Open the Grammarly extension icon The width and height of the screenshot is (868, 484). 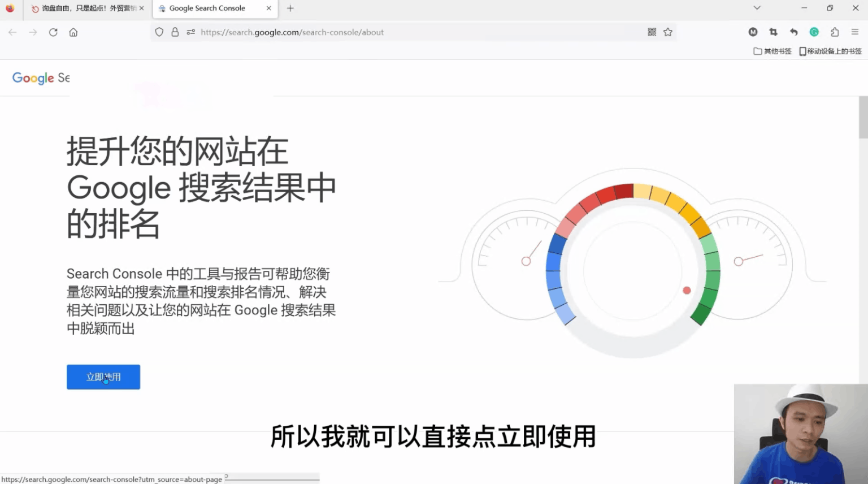click(x=814, y=32)
